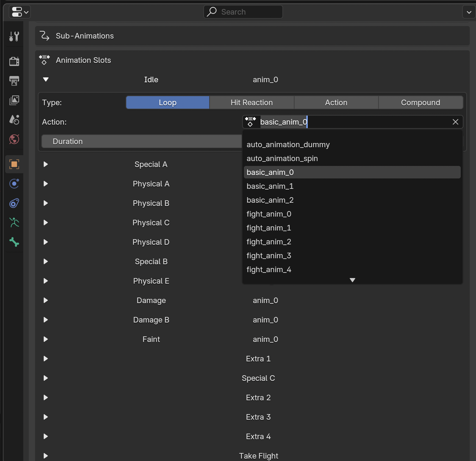The height and width of the screenshot is (461, 476).
Task: Open the World properties tab
Action: coord(14,139)
